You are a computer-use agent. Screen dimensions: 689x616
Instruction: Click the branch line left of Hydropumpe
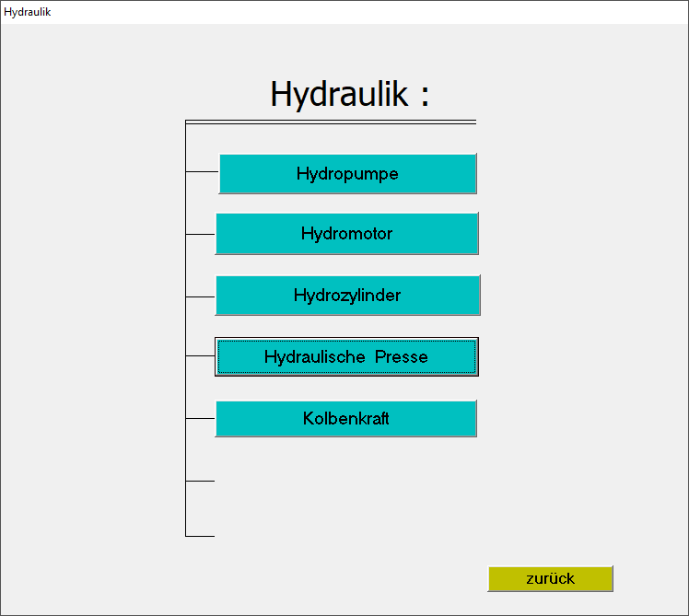[x=201, y=171]
